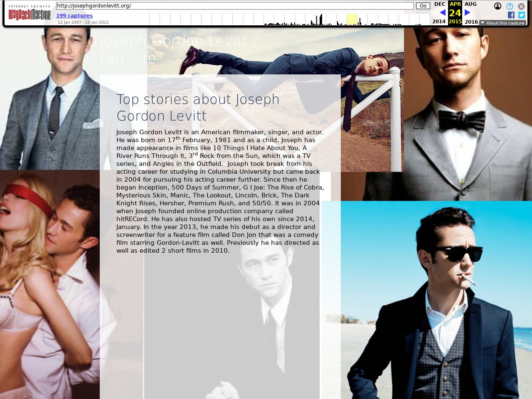Open the 199 captures link
Viewport: 532px width, 399px height.
tap(74, 16)
